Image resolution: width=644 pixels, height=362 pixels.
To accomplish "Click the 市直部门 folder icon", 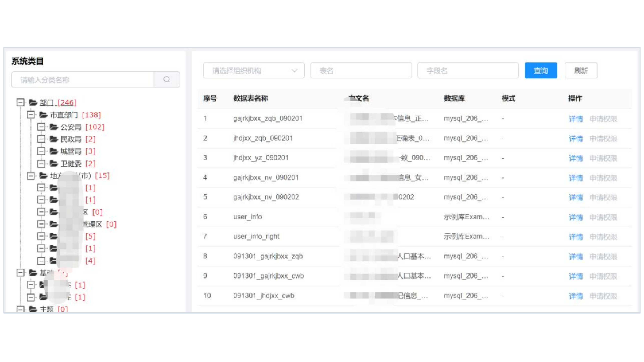I will tap(43, 115).
